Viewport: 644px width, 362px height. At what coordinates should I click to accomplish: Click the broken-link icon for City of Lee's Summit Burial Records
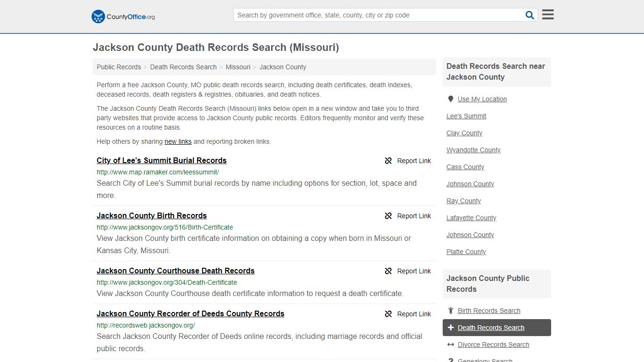coord(388,161)
